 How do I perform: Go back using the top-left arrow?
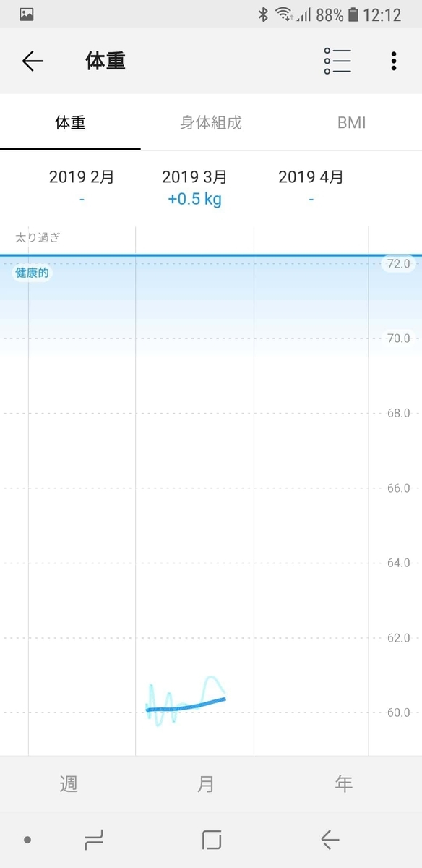(x=33, y=61)
